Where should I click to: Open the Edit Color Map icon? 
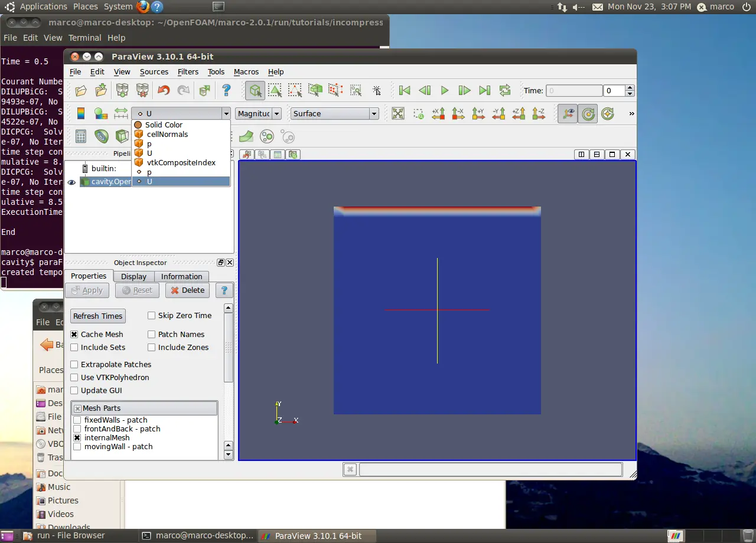(x=102, y=113)
